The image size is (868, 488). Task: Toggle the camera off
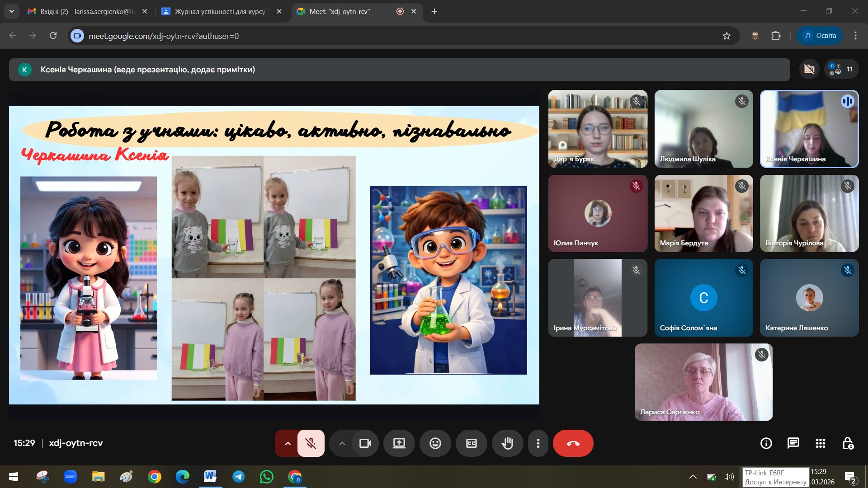[x=365, y=443]
